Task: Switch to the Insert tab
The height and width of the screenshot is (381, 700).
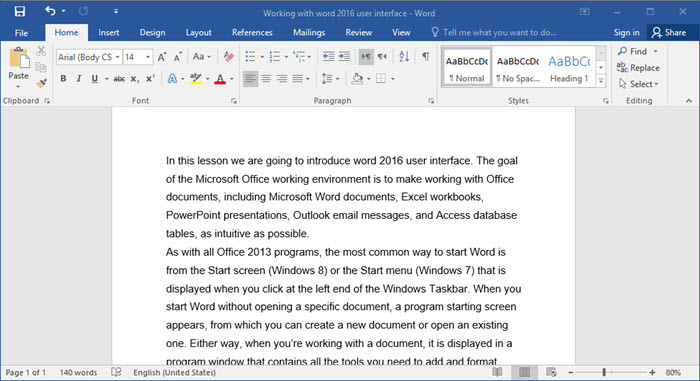Action: click(108, 33)
